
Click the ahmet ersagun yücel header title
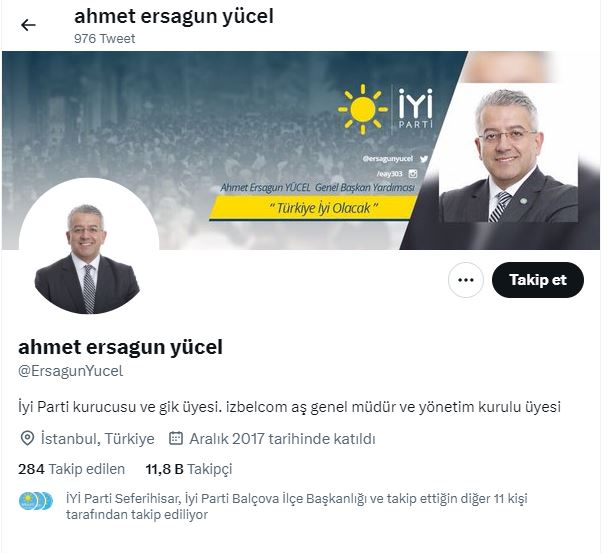pyautogui.click(x=174, y=16)
